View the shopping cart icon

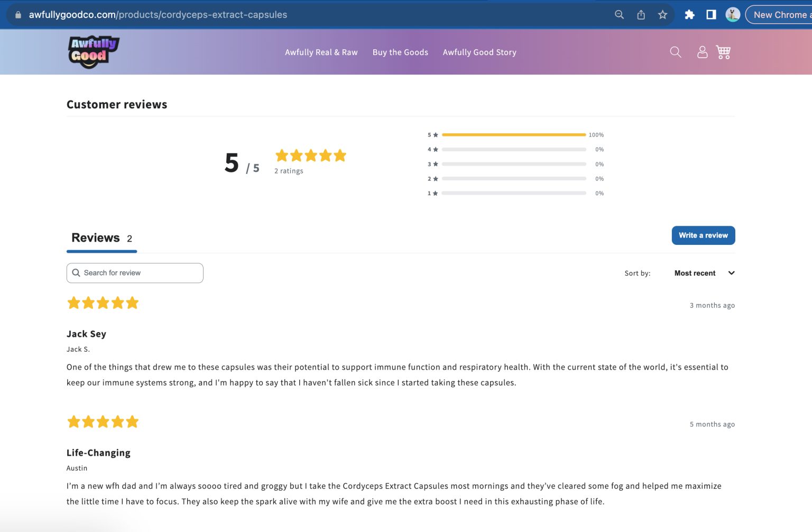(723, 52)
